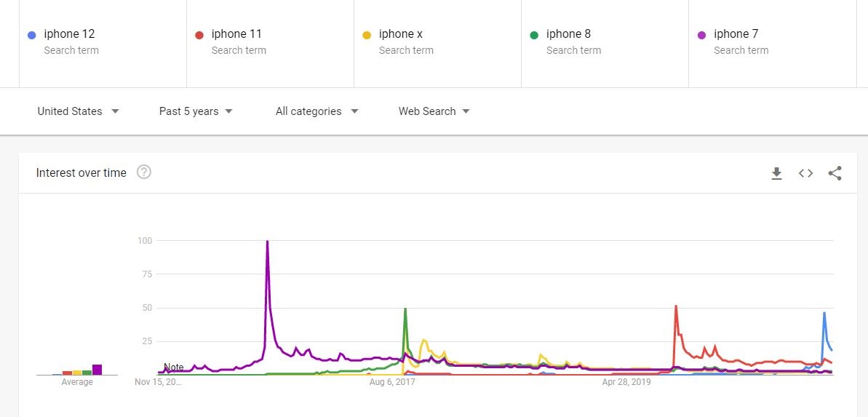Image resolution: width=868 pixels, height=417 pixels.
Task: Select the iphone 8 search term box
Action: click(x=605, y=42)
